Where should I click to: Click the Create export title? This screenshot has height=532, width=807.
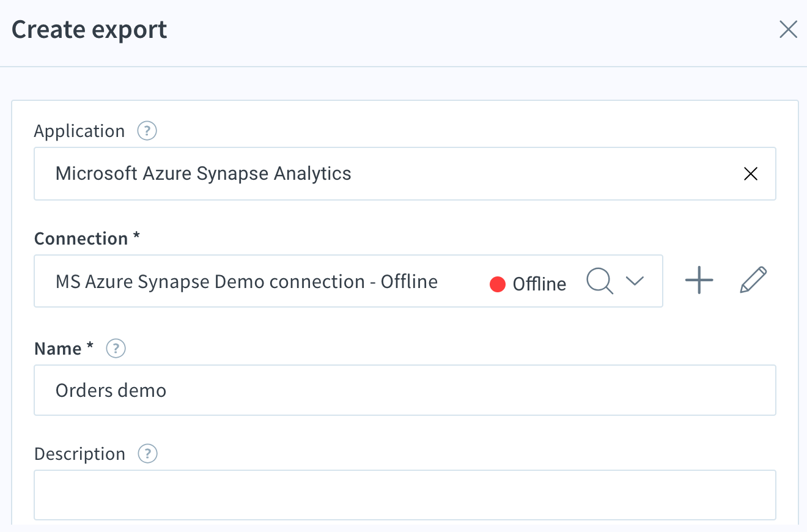89,29
